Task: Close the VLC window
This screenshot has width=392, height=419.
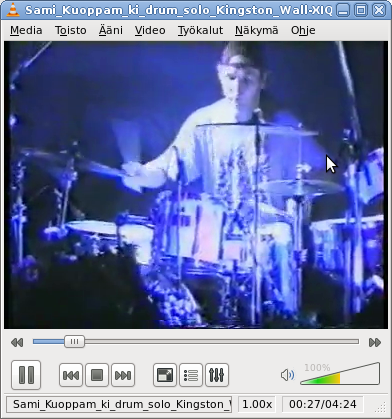Action: pos(379,10)
